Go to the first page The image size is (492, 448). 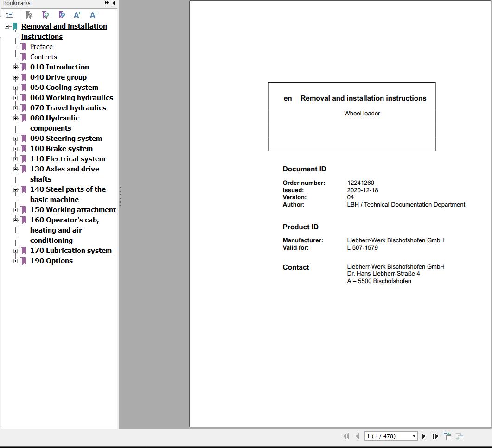coord(346,436)
